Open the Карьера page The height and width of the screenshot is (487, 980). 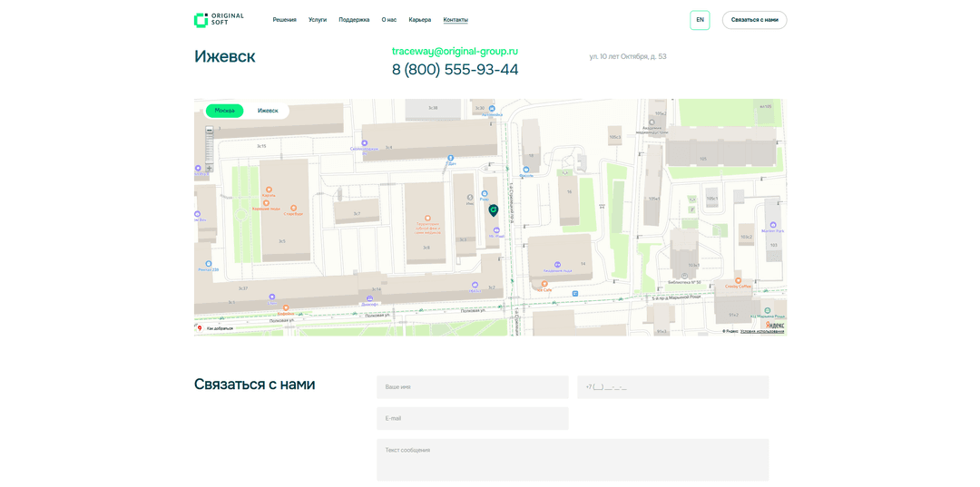[x=420, y=20]
